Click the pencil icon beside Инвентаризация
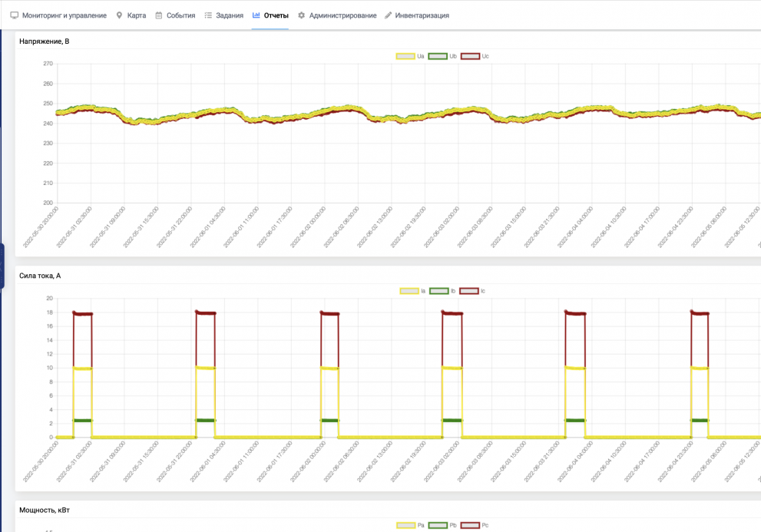Screen dimensions: 761x532 click(388, 15)
